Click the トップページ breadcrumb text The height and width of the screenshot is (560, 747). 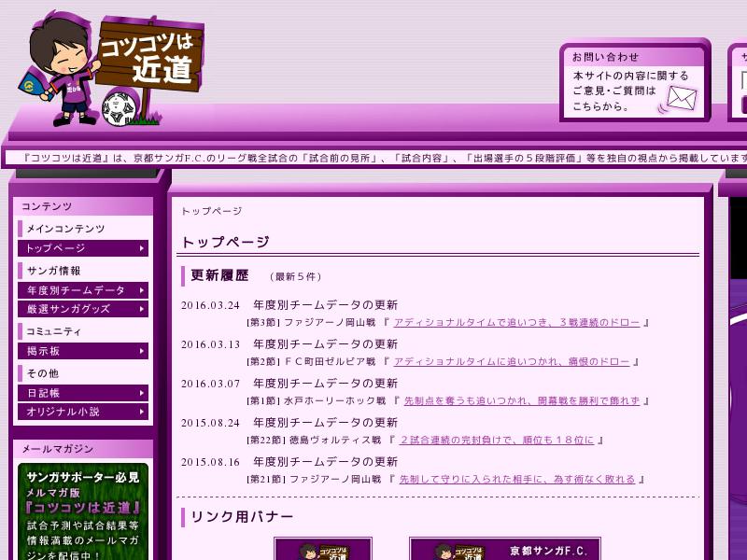click(212, 211)
